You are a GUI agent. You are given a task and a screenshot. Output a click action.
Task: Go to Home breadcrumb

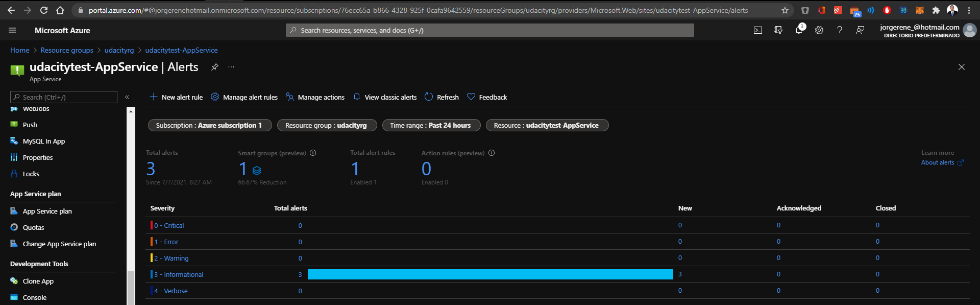pos(20,50)
